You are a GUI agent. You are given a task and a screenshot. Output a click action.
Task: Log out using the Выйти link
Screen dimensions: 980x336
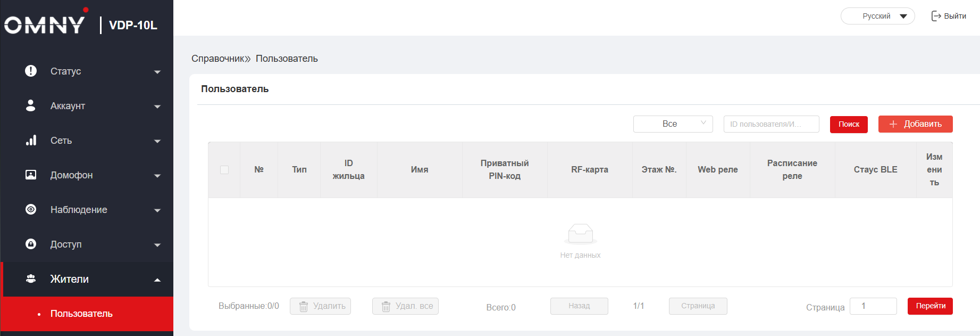tap(949, 16)
